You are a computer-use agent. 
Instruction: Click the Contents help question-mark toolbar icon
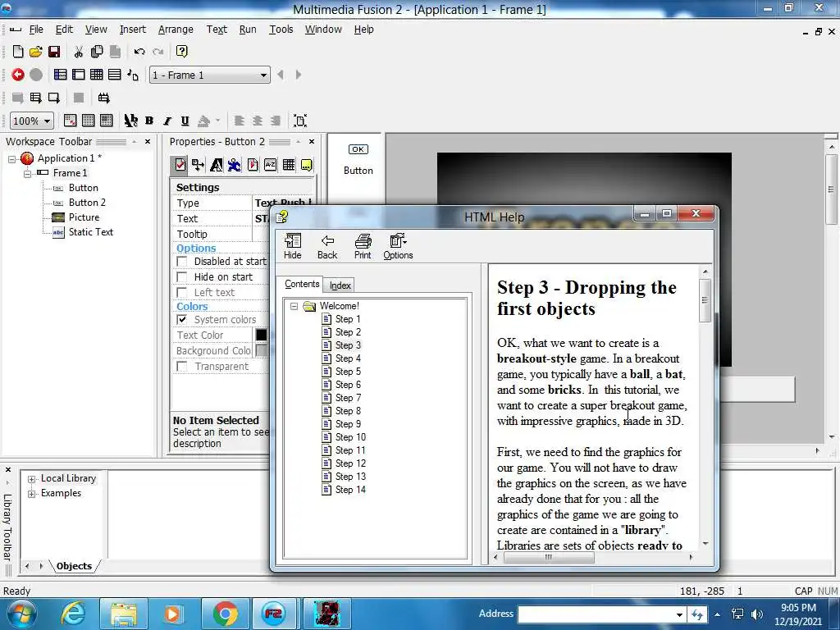181,52
